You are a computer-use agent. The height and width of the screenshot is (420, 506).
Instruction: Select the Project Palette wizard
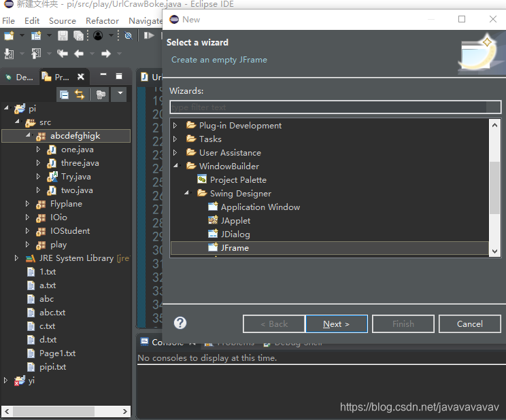[238, 180]
